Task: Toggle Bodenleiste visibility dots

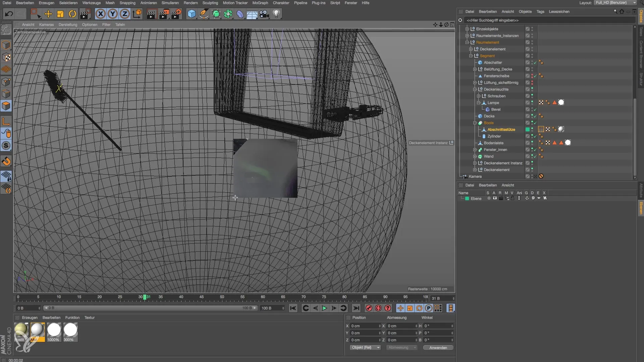Action: pyautogui.click(x=532, y=143)
